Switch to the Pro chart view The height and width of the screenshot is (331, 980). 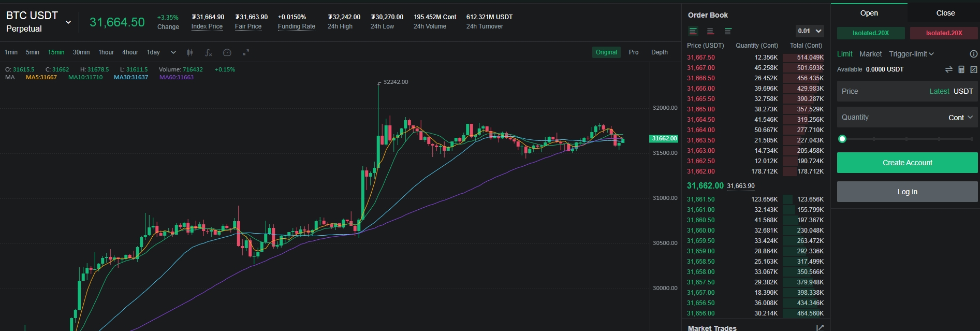pyautogui.click(x=634, y=52)
